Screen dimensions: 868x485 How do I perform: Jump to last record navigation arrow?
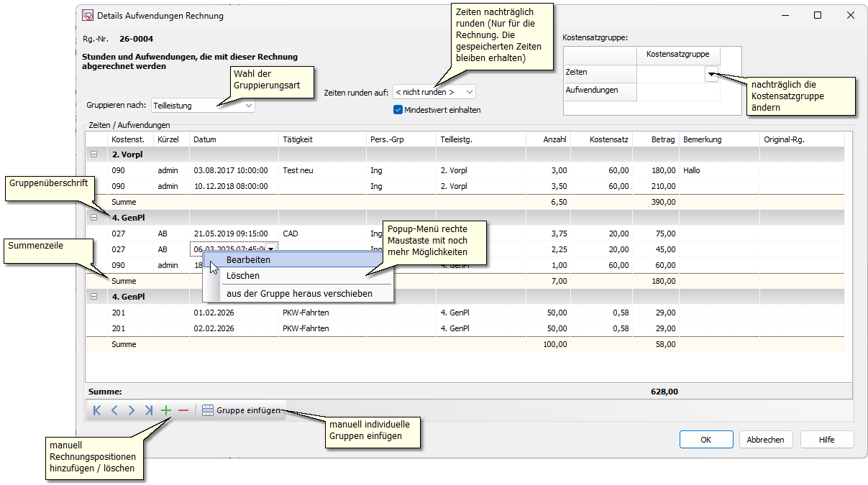pos(148,410)
